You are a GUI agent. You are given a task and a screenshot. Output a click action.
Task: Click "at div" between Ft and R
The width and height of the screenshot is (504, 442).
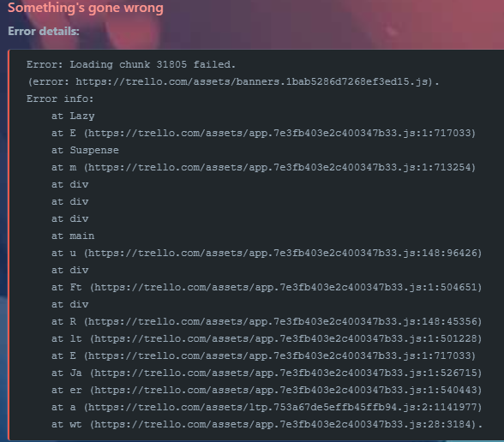pos(69,304)
